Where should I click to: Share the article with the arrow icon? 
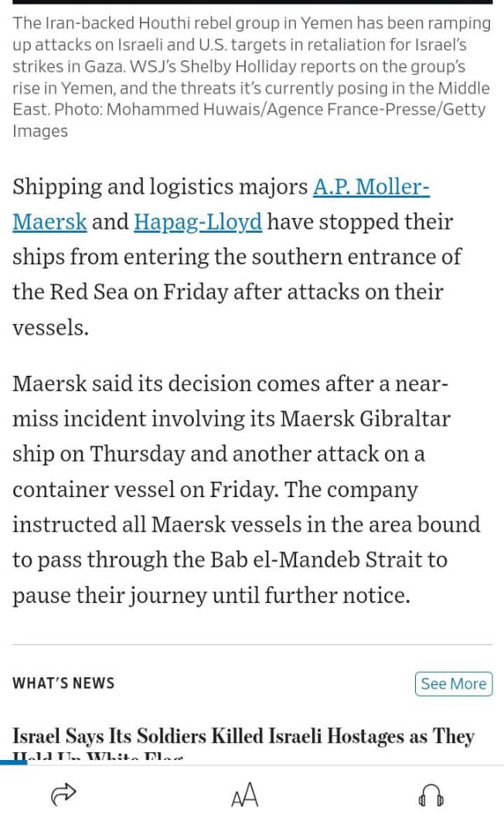63,794
